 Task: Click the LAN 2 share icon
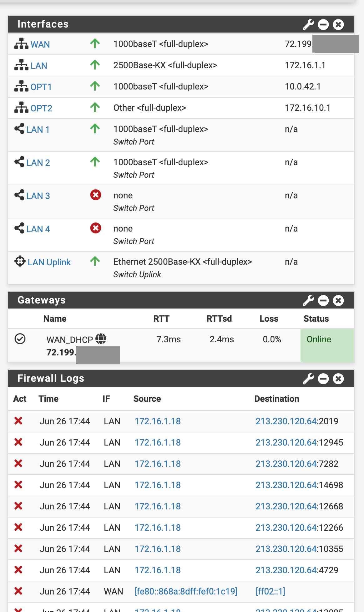click(19, 162)
